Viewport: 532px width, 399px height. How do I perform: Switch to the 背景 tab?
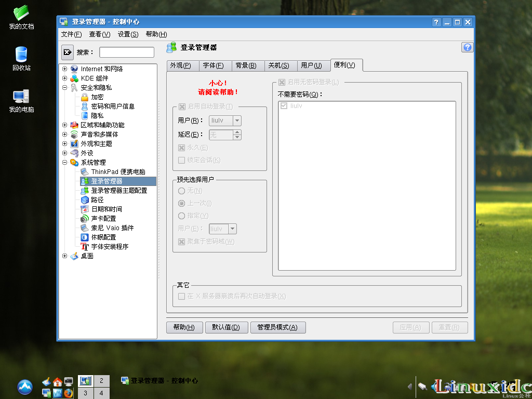coord(247,65)
